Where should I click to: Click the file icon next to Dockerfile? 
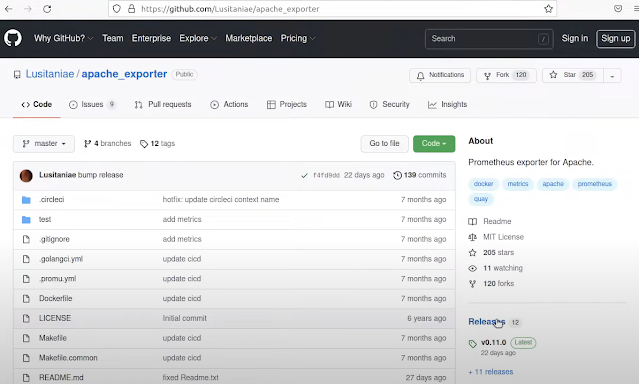26,299
